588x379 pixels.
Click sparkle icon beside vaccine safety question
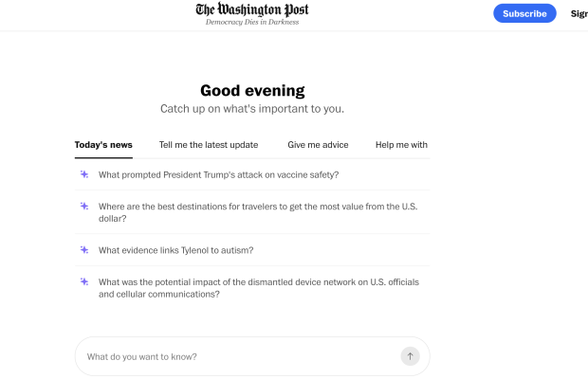84,174
